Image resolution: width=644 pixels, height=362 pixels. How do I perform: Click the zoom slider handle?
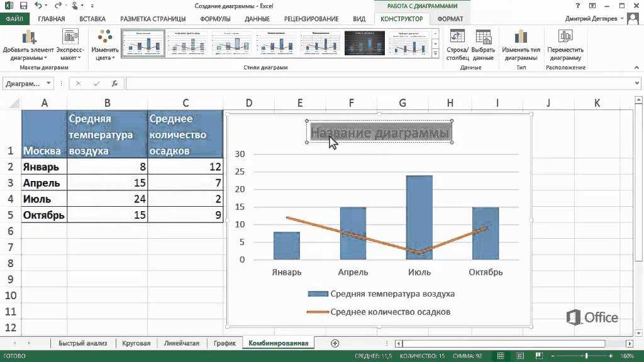pyautogui.click(x=587, y=356)
